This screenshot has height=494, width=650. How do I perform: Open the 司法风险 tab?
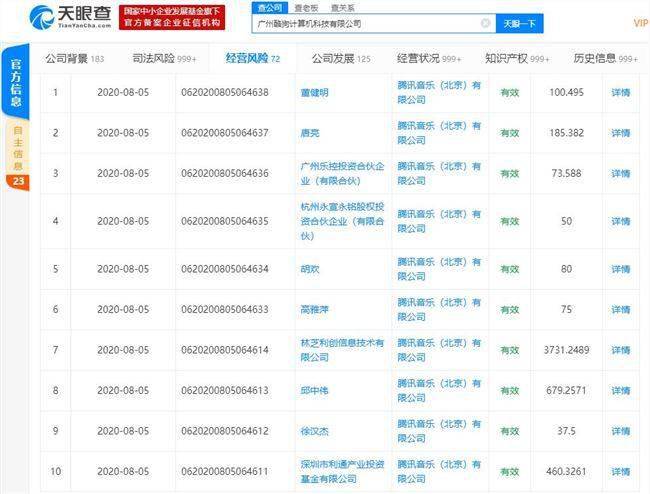coord(164,58)
